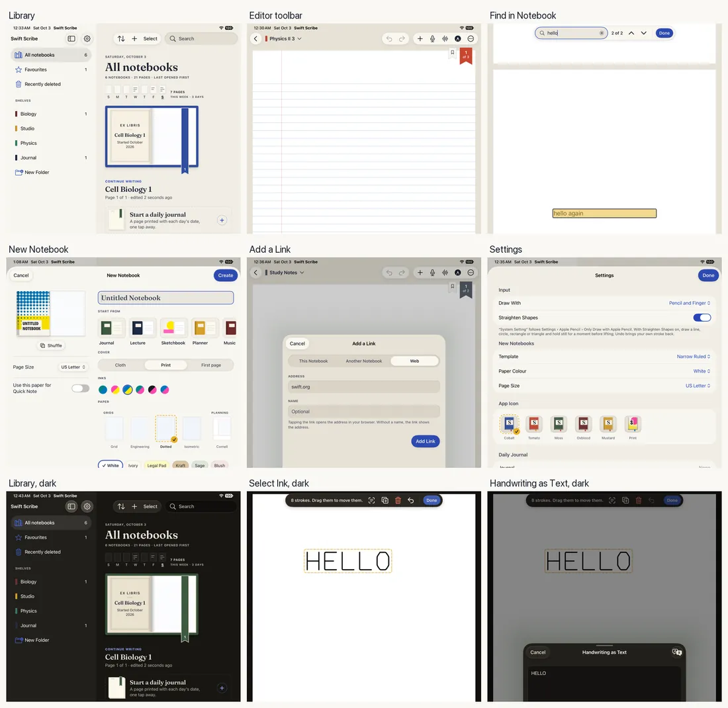Screen dimensions: 728x708
Task: Open Template Narrow Ruled picker in Settings
Action: (693, 356)
